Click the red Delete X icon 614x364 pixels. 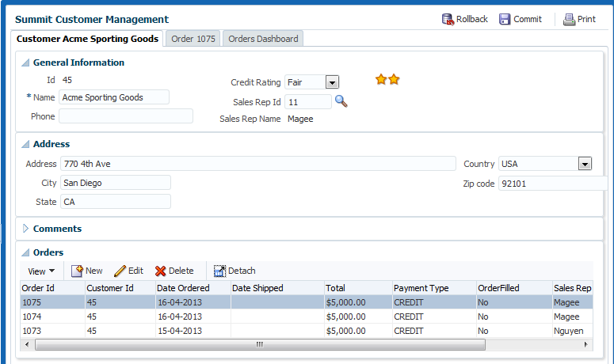(161, 271)
